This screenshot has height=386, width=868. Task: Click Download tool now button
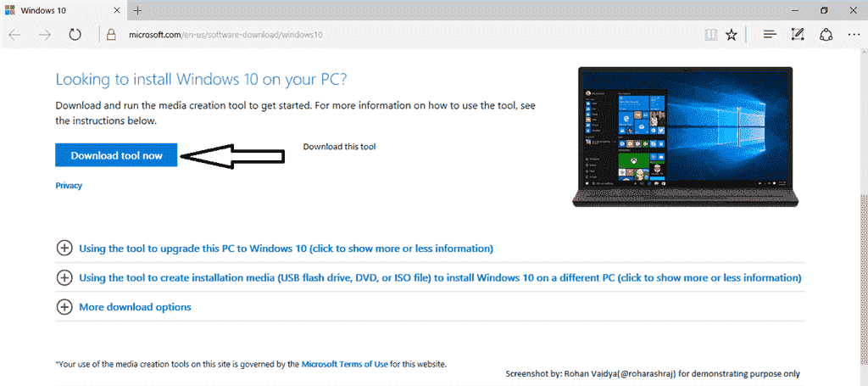[116, 155]
